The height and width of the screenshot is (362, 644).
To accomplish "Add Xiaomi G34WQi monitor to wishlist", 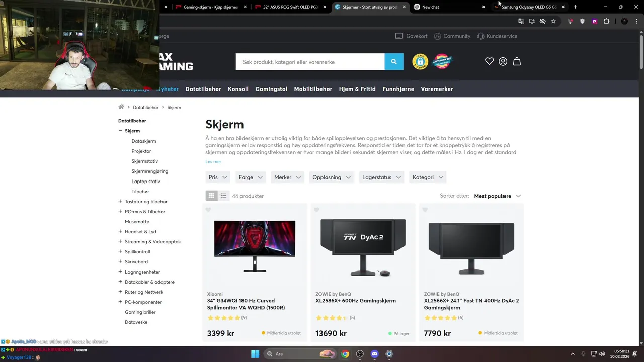I will (x=208, y=210).
